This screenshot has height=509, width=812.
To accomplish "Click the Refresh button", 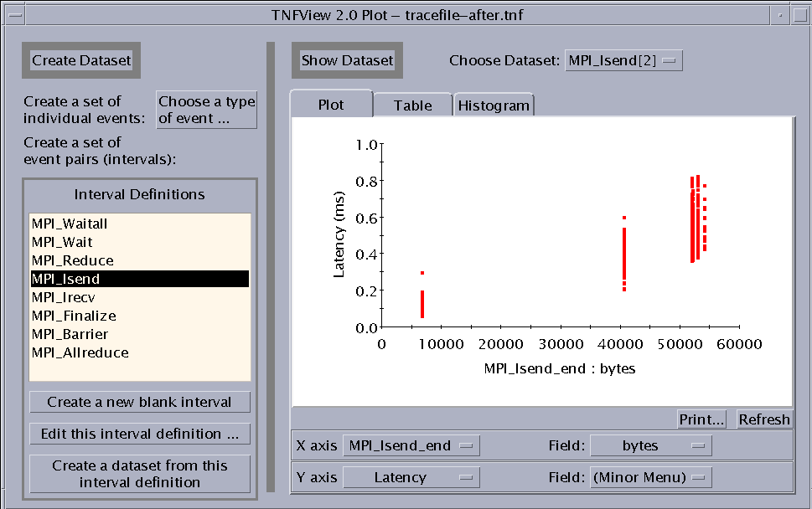I will coord(764,419).
